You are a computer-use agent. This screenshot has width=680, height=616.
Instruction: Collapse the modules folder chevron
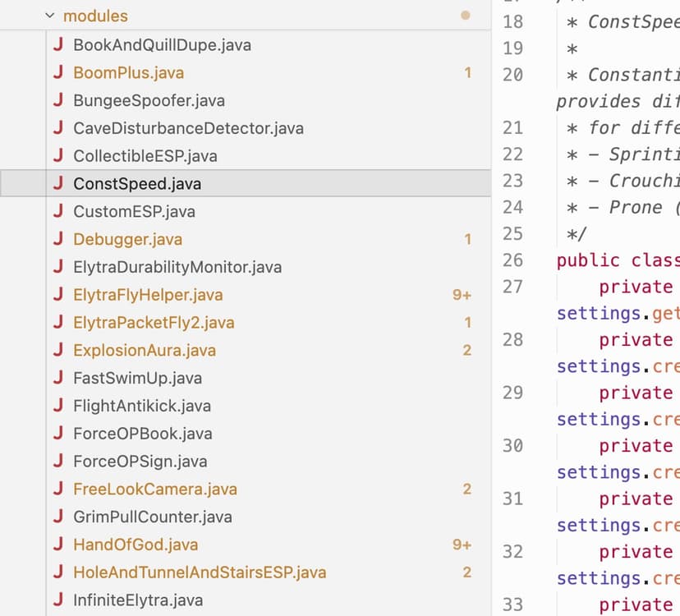click(x=50, y=16)
